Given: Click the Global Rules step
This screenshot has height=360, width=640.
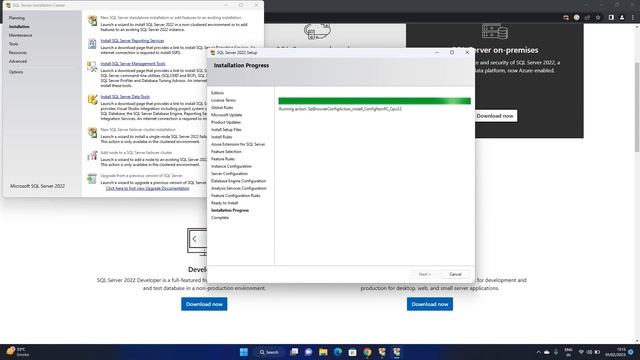Looking at the screenshot, I should 222,108.
